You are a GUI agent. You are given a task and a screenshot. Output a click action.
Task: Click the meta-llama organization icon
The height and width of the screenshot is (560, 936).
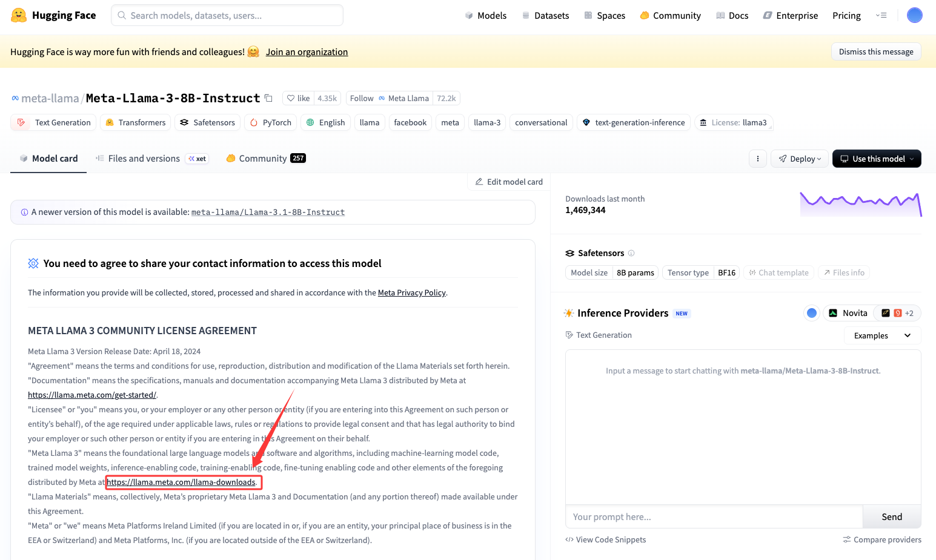[x=15, y=98]
